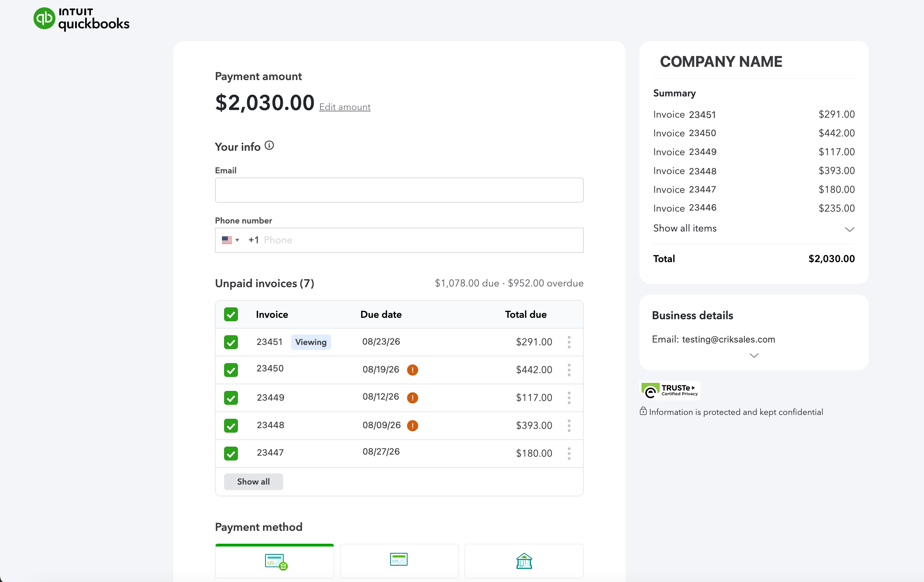Image resolution: width=924 pixels, height=582 pixels.
Task: Uncheck invoice 23450 checkbox
Action: pos(231,370)
